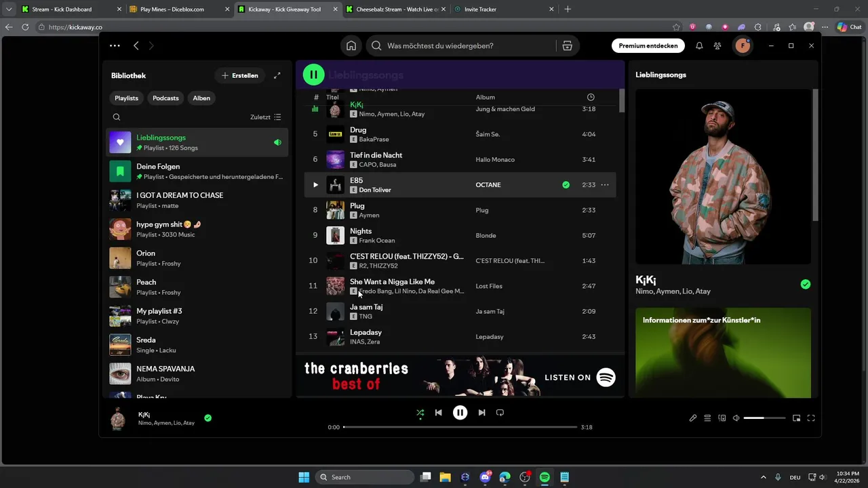Open the I GOT A DREAM TO CHASE playlist
The width and height of the screenshot is (868, 488).
click(x=197, y=200)
